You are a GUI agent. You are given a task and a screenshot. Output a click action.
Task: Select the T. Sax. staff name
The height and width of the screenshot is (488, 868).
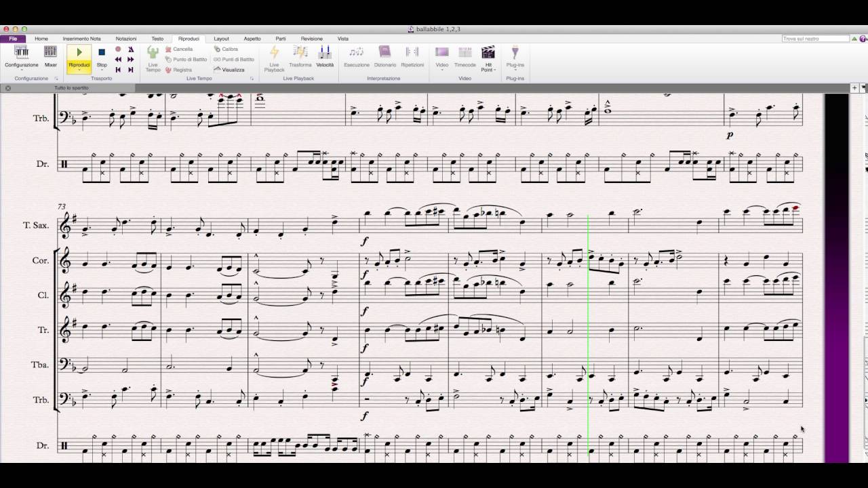pos(37,224)
